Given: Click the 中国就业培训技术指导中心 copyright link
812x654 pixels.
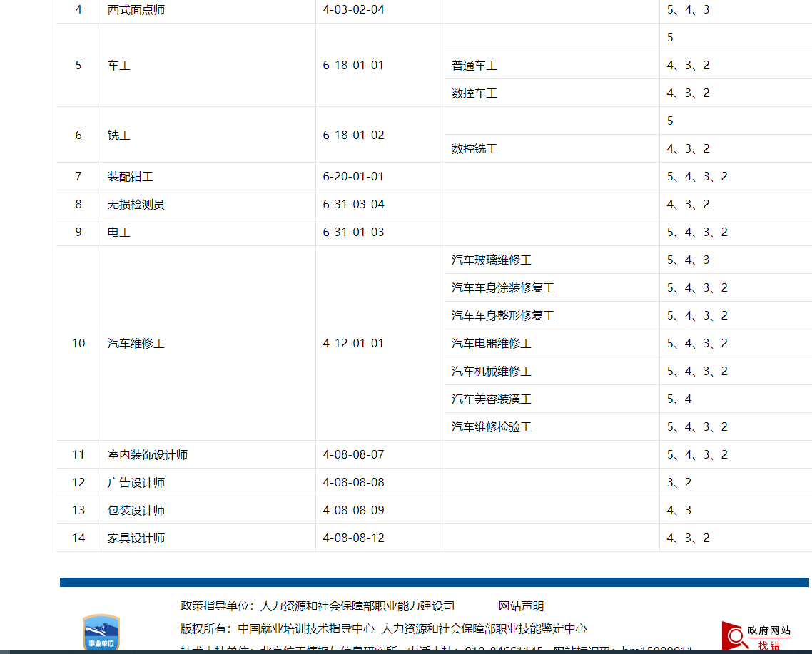Looking at the screenshot, I should pos(308,629).
